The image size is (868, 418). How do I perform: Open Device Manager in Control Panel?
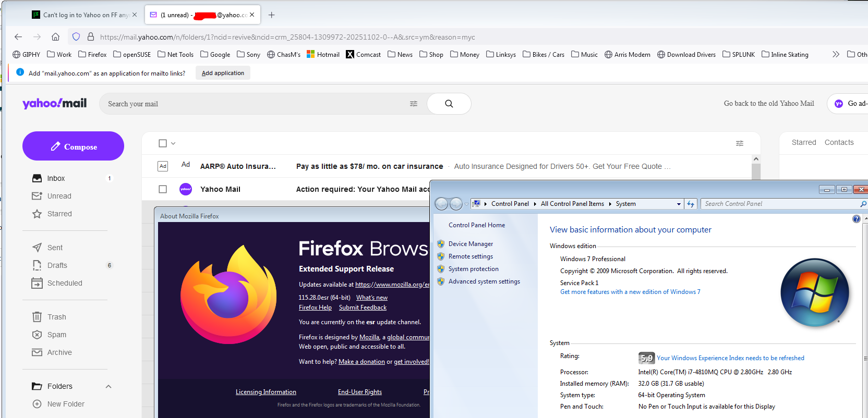[471, 244]
